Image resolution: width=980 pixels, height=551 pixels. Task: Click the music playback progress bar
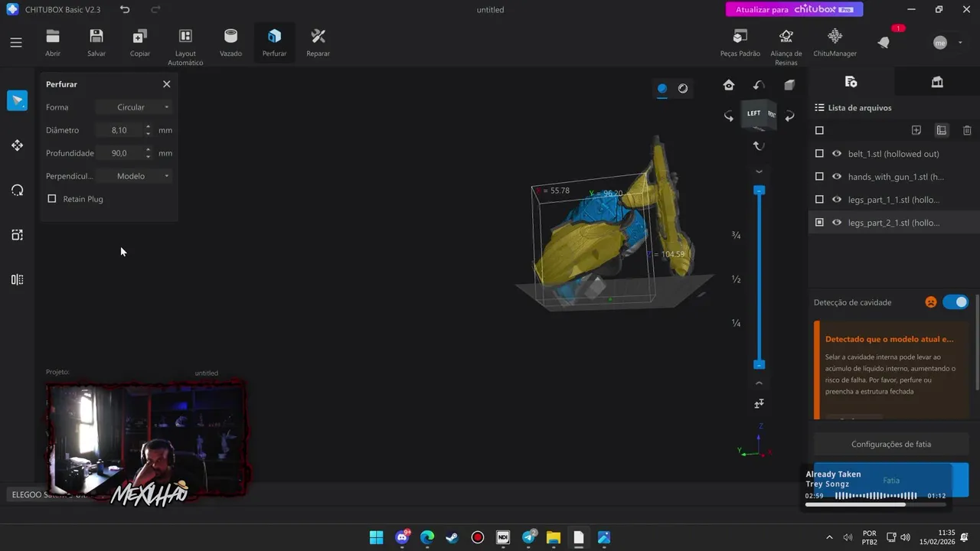click(875, 504)
